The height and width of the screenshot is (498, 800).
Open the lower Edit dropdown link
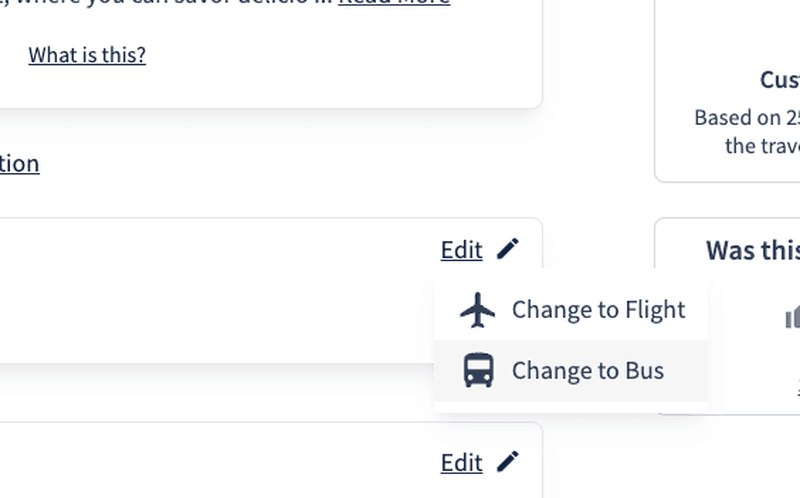[x=461, y=463]
